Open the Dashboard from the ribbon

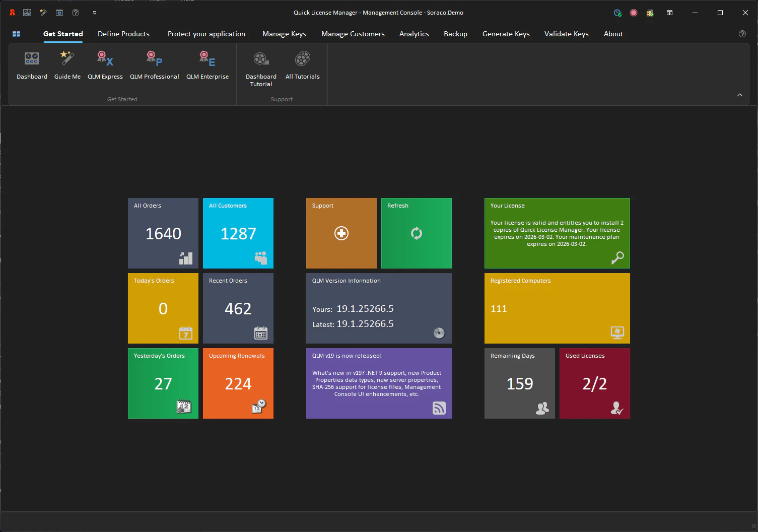pyautogui.click(x=31, y=64)
